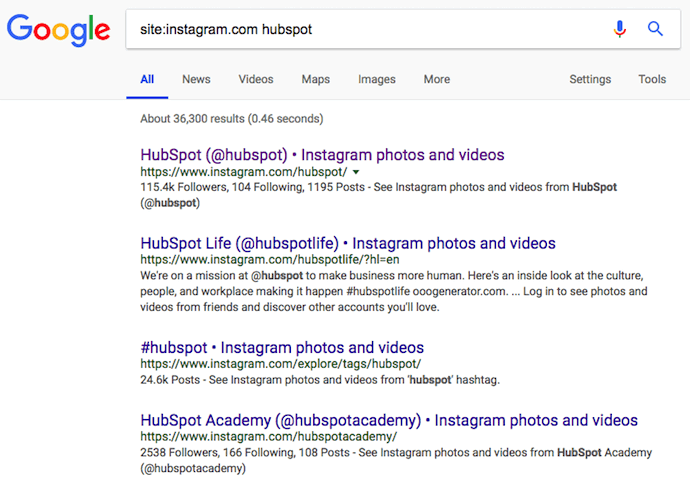Open the #hubspot Instagram photos result

coord(282,348)
